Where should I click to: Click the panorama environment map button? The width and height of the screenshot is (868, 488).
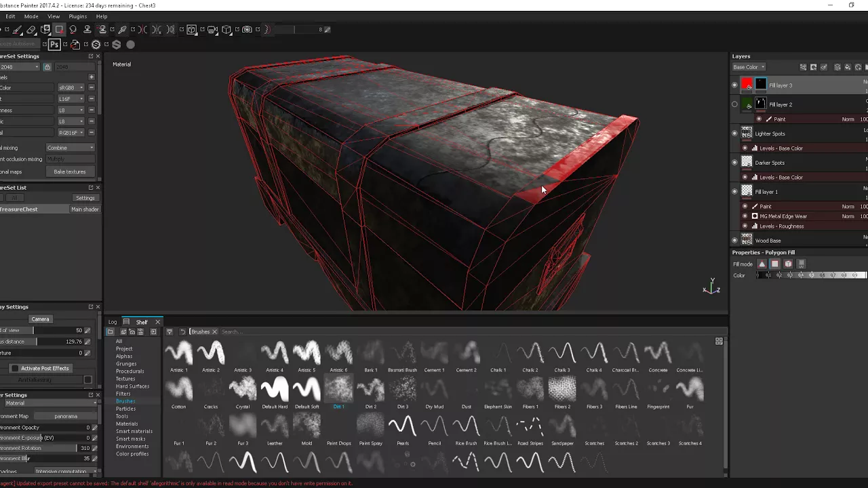[66, 416]
